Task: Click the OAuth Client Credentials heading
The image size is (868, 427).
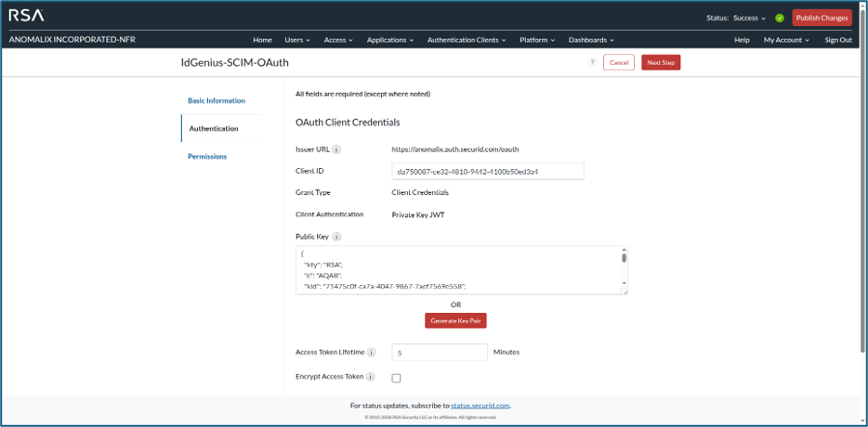Action: coord(348,123)
